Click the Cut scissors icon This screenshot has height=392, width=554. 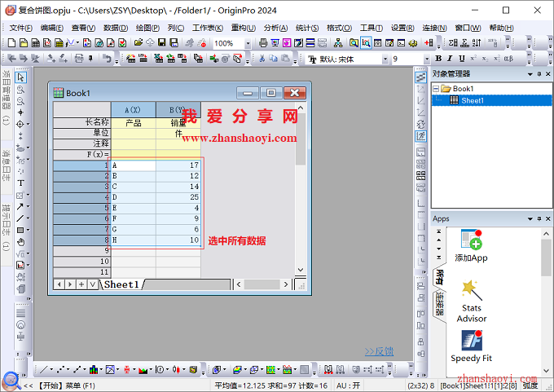tap(262, 59)
